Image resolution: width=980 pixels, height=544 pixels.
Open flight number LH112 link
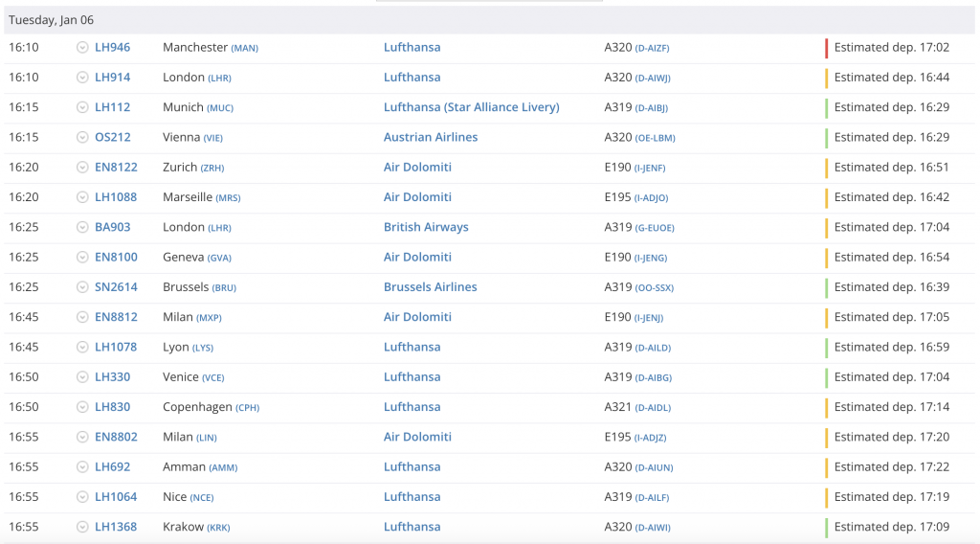[112, 107]
